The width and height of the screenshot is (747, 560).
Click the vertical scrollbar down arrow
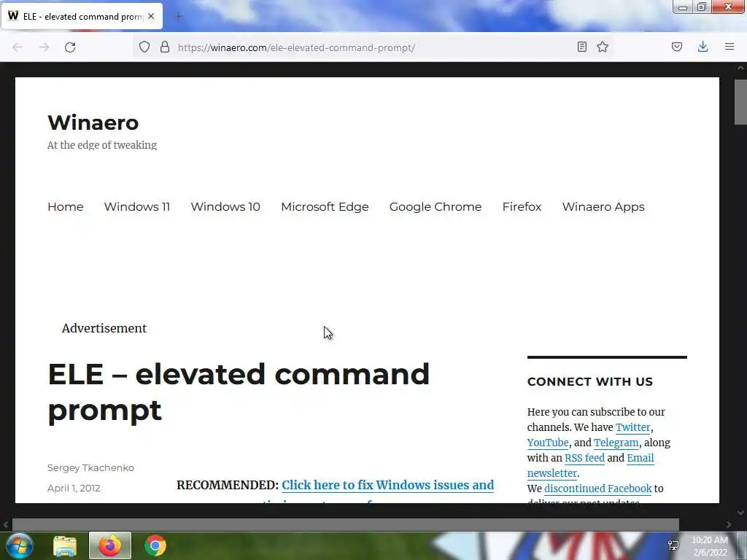[x=740, y=513]
